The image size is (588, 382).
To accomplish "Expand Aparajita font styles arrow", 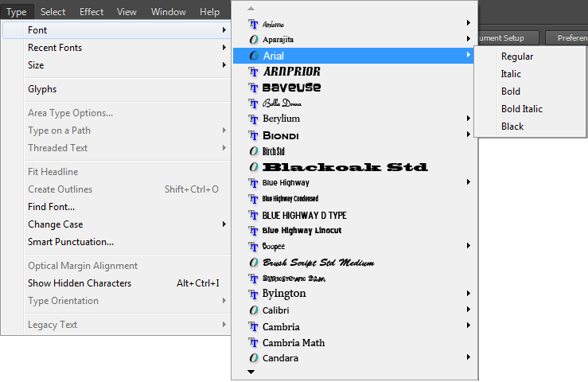I will click(x=469, y=39).
